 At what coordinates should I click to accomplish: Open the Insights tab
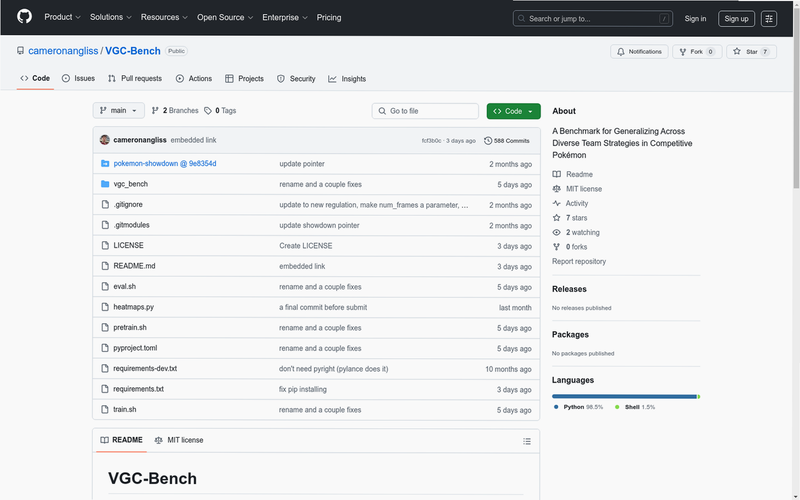tap(347, 79)
